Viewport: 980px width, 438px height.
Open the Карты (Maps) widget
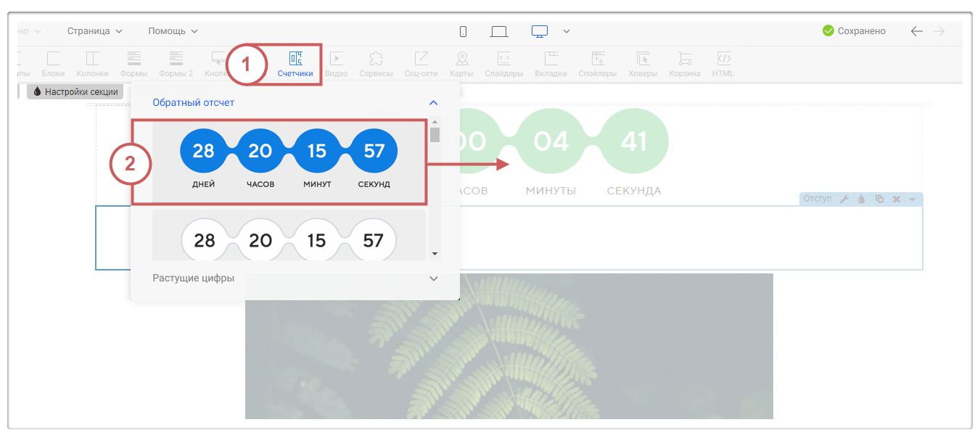click(461, 64)
